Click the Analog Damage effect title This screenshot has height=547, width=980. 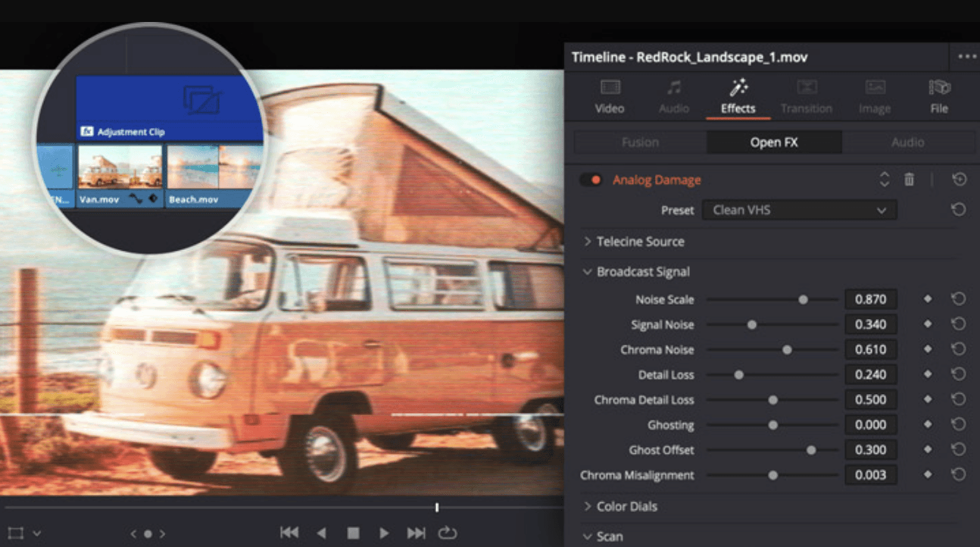tap(657, 180)
